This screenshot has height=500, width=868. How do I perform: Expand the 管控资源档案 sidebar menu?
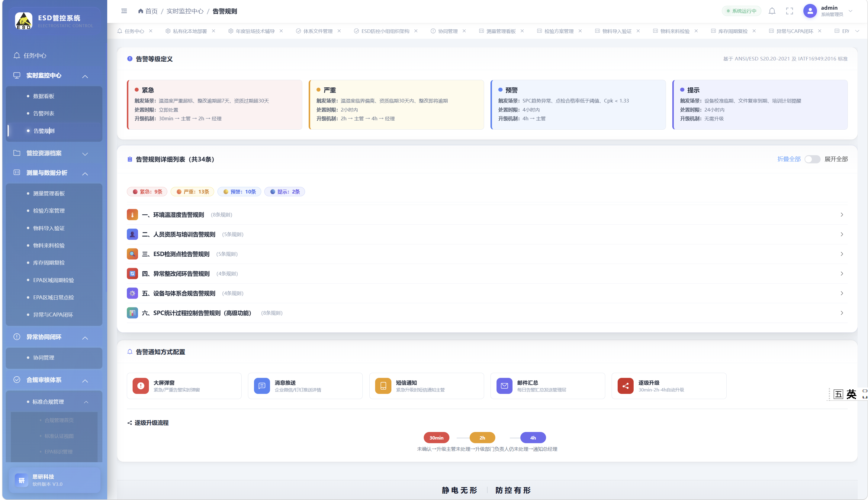click(54, 153)
